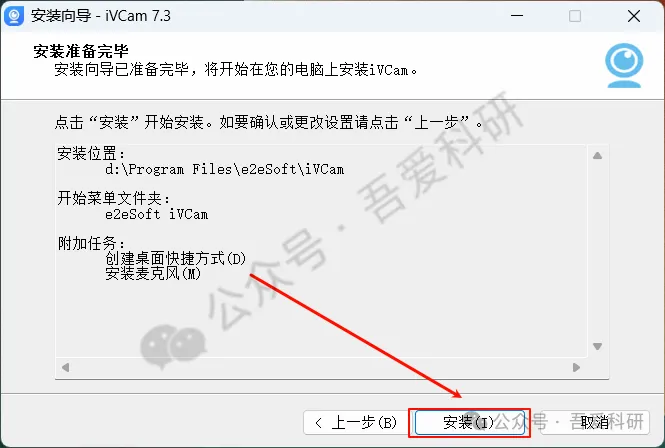Click the summary box scroll left arrow

click(65, 367)
